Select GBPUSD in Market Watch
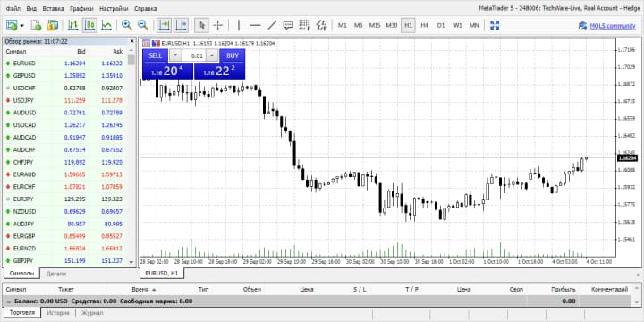 (x=65, y=75)
